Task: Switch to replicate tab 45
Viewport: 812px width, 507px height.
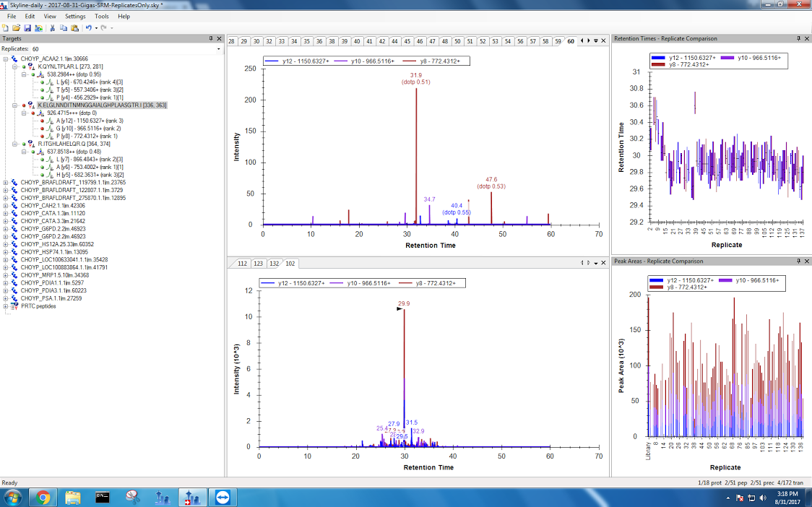Action: 407,41
